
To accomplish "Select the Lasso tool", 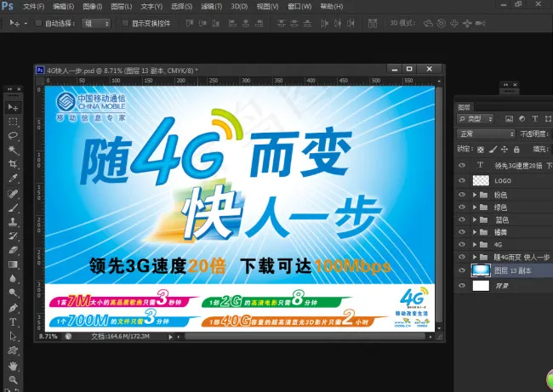I will tap(13, 136).
